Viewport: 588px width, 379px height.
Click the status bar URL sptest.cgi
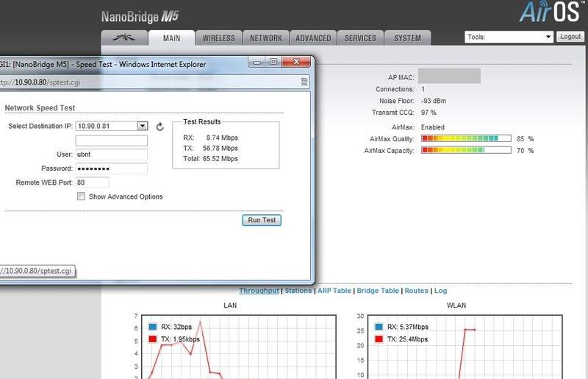(x=37, y=271)
